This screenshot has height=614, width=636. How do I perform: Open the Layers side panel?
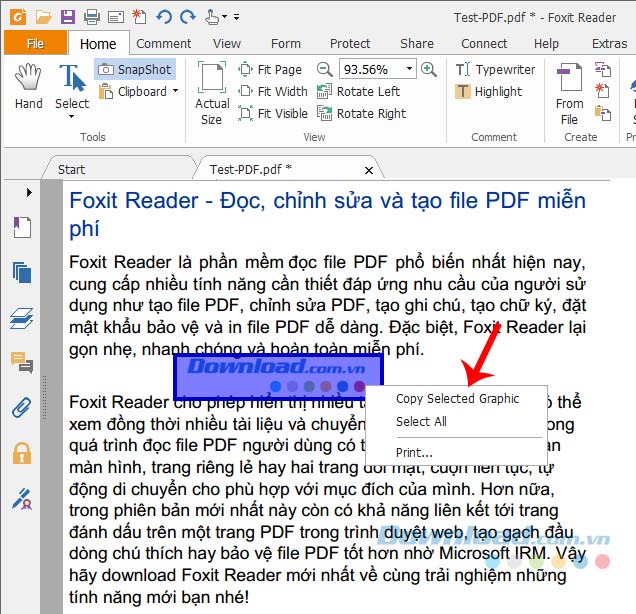pyautogui.click(x=21, y=317)
